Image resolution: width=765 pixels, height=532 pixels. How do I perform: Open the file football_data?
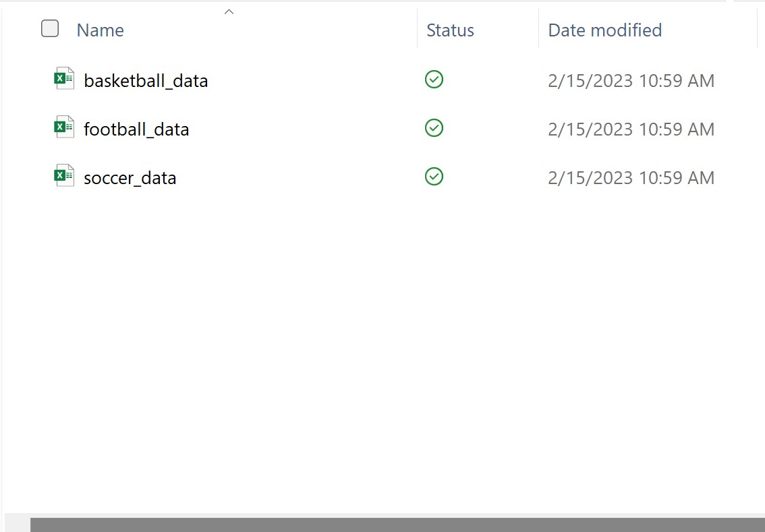pyautogui.click(x=136, y=129)
